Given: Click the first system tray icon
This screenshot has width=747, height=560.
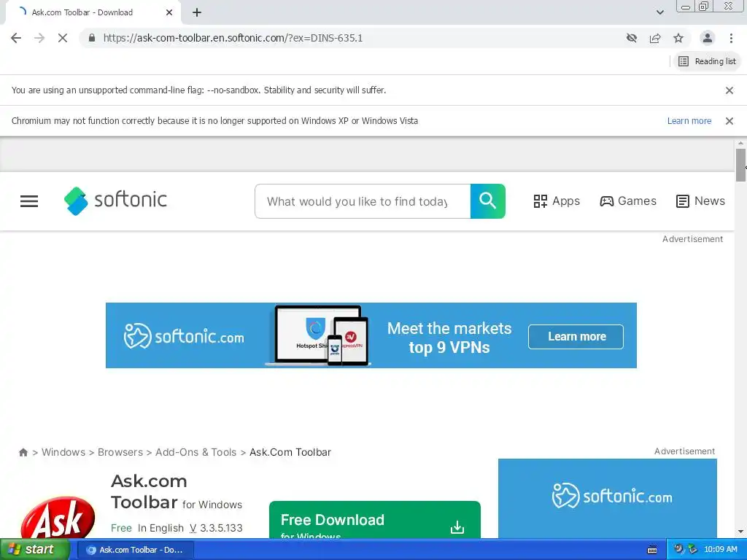Looking at the screenshot, I should (678, 550).
